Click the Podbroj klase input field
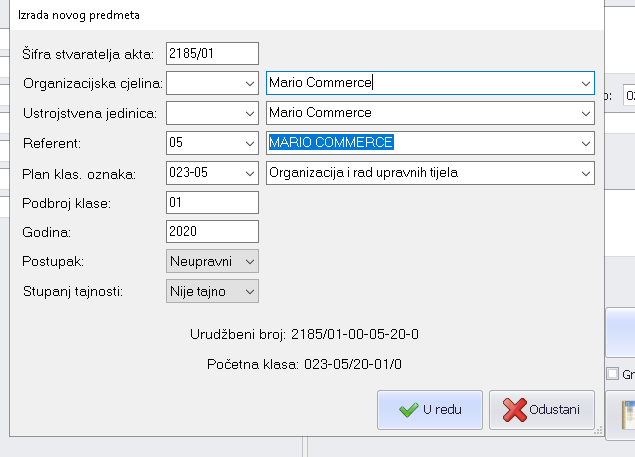Image resolution: width=635 pixels, height=457 pixels. coord(212,202)
